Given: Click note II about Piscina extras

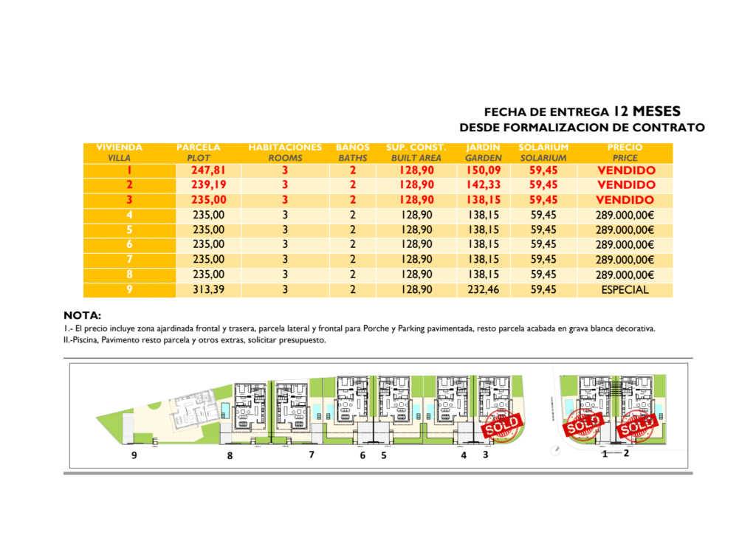Looking at the screenshot, I should point(195,340).
